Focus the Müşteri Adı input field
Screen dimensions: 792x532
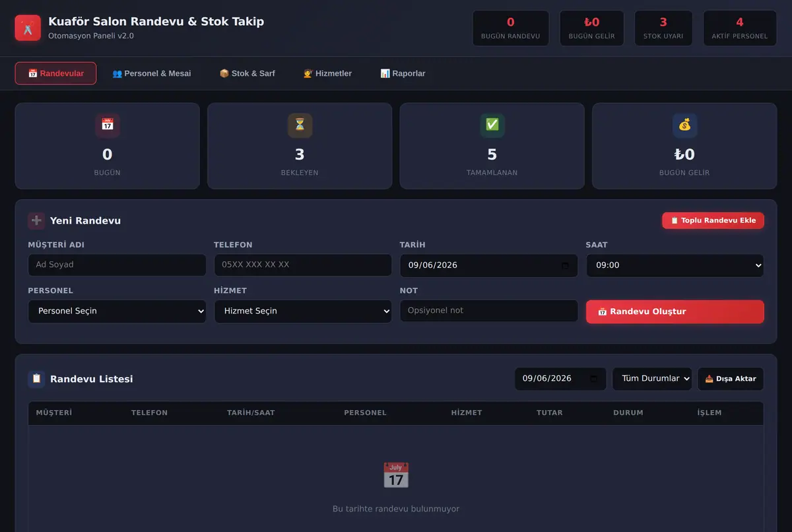click(117, 265)
